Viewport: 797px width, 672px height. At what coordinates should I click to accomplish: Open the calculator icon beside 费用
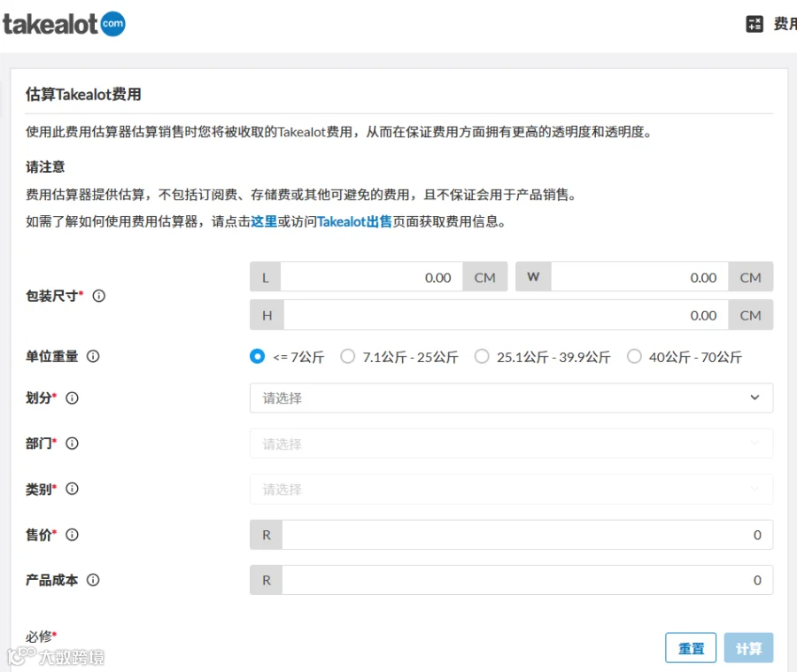click(754, 24)
